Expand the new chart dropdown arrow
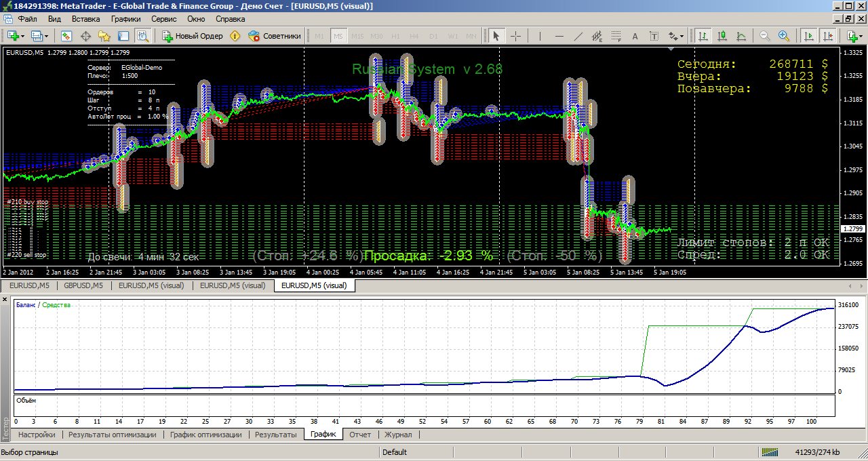 (x=23, y=36)
